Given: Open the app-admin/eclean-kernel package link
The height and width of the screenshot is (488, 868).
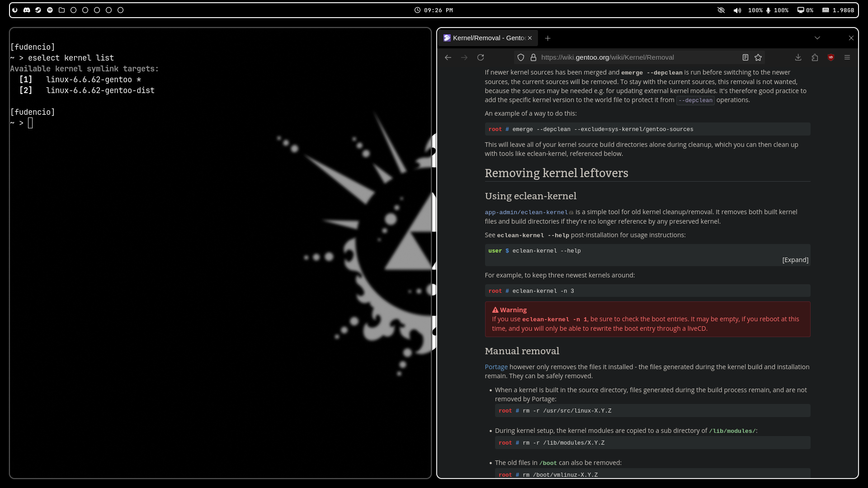Looking at the screenshot, I should tap(526, 212).
